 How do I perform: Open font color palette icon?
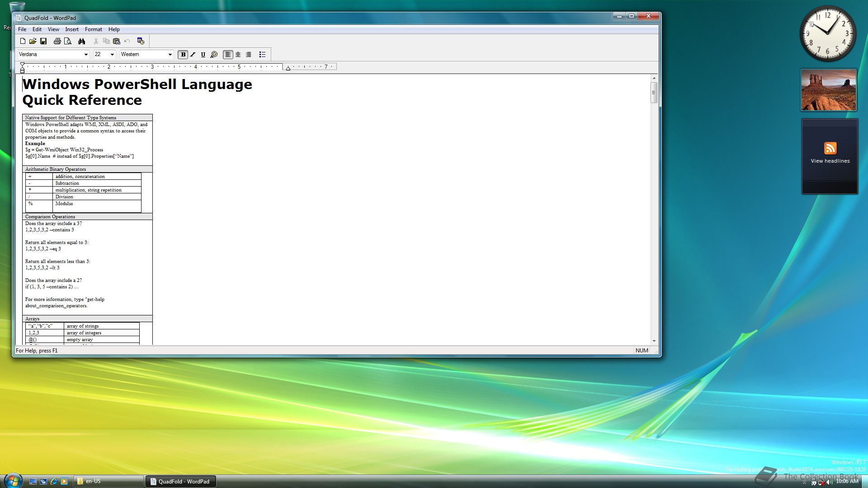point(214,55)
